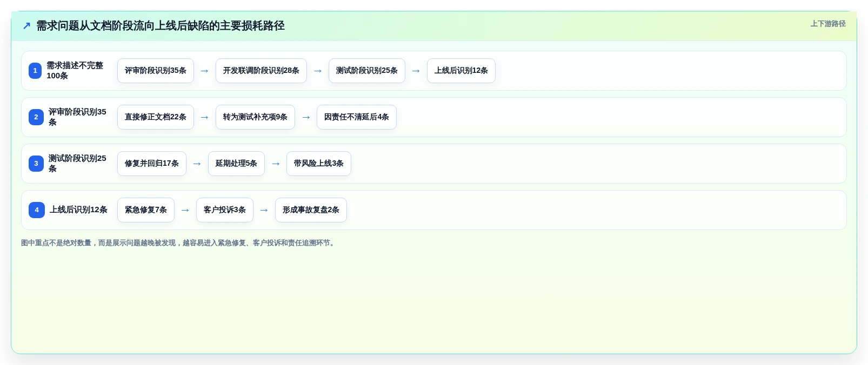The height and width of the screenshot is (365, 868).
Task: Click the number 2 step badge
Action: tap(36, 117)
